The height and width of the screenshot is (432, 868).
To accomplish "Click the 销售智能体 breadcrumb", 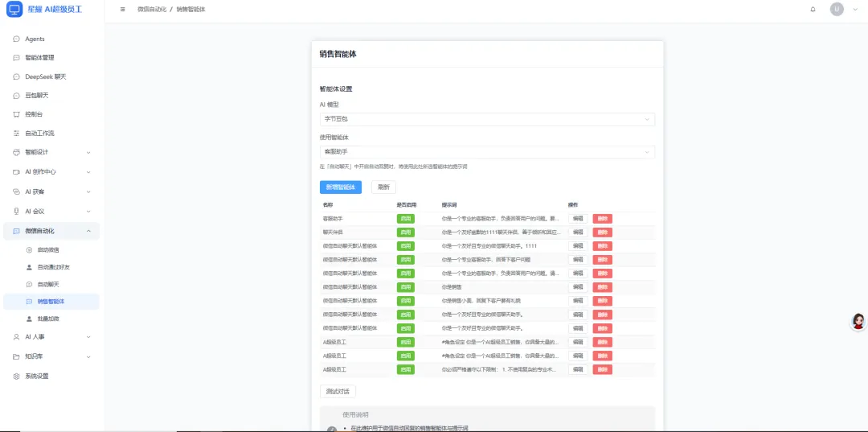I will [191, 10].
